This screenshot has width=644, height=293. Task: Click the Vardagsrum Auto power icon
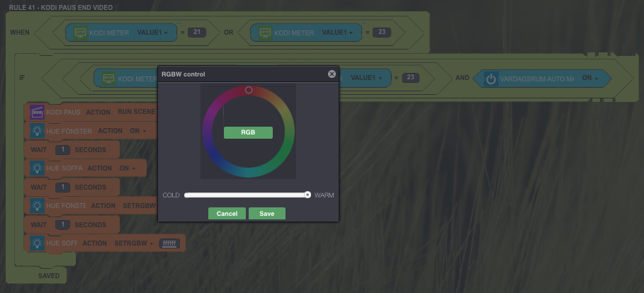pyautogui.click(x=490, y=79)
